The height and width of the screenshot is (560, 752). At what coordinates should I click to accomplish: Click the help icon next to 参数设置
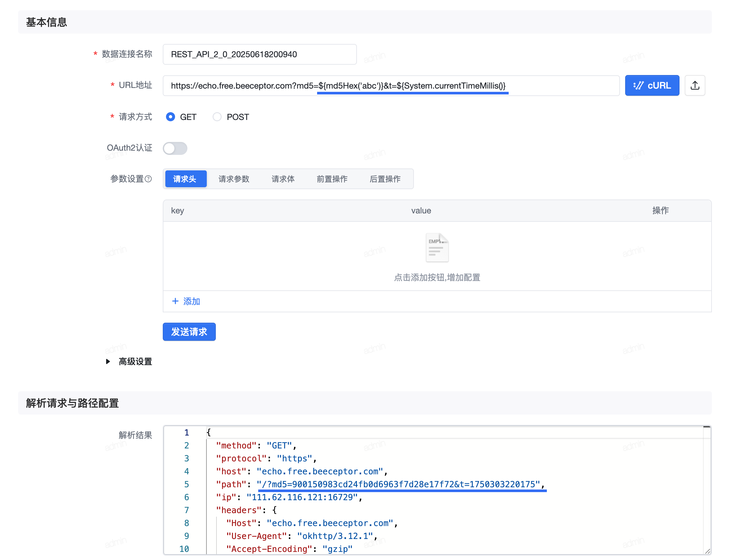pyautogui.click(x=148, y=179)
